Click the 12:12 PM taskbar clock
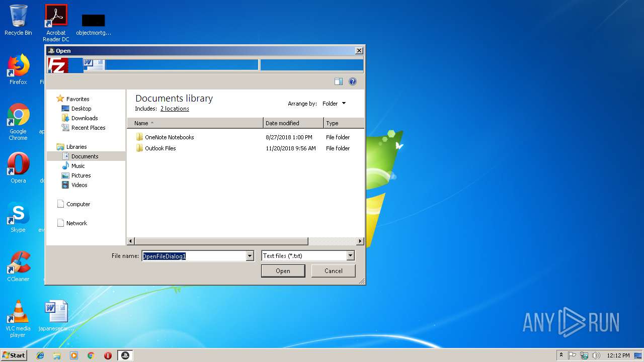644x362 pixels. click(618, 355)
